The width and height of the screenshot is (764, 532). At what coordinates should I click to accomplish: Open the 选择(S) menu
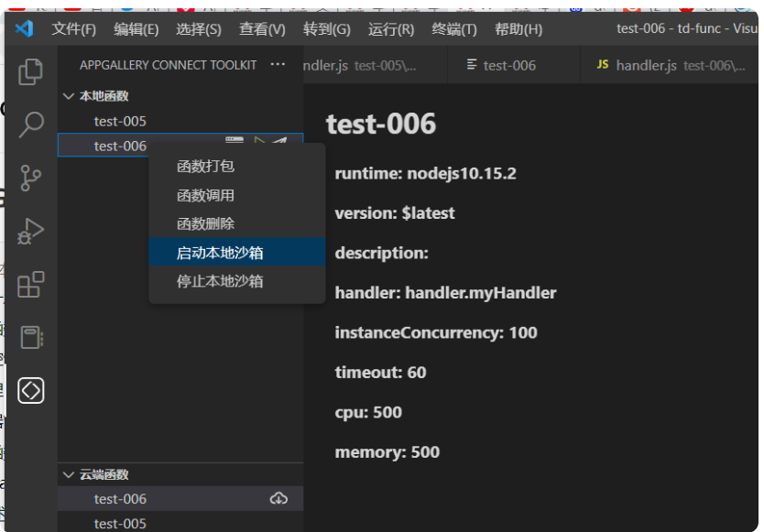198,29
